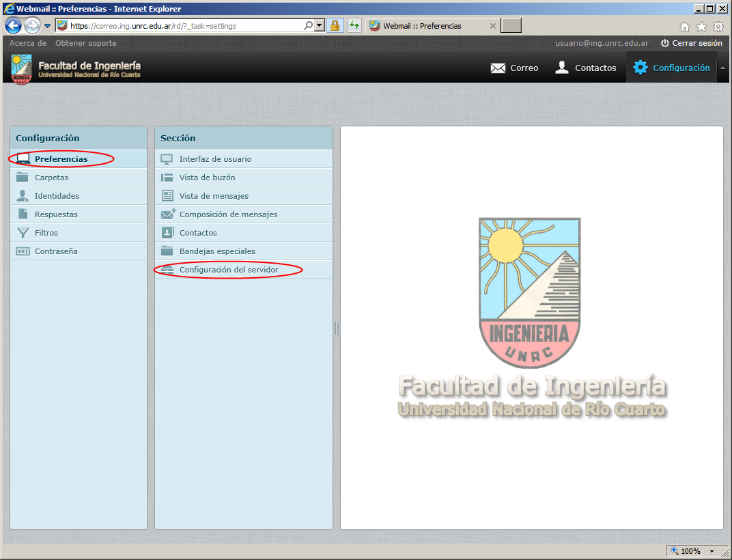The height and width of the screenshot is (560, 732).
Task: Open Bandejas especiales section
Action: (244, 251)
